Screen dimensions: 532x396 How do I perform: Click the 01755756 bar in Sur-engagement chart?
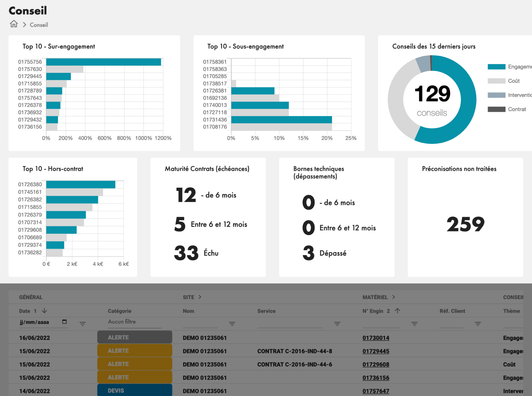tap(103, 62)
